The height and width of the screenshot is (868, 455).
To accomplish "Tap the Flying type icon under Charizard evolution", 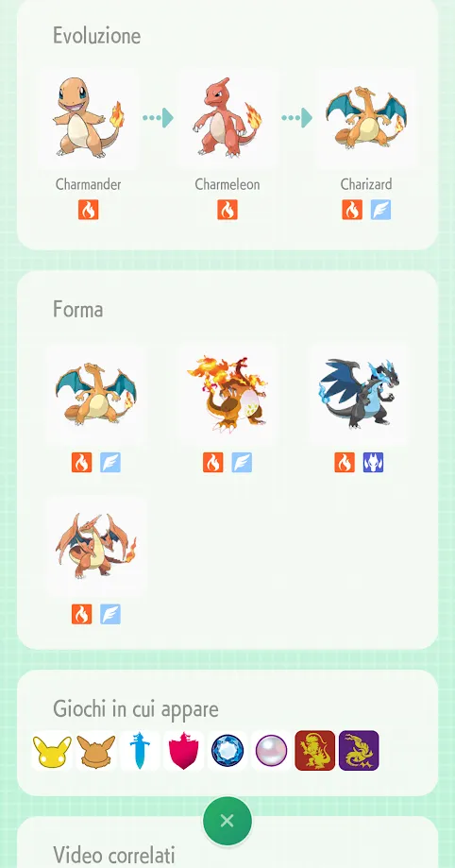I will pos(380,210).
